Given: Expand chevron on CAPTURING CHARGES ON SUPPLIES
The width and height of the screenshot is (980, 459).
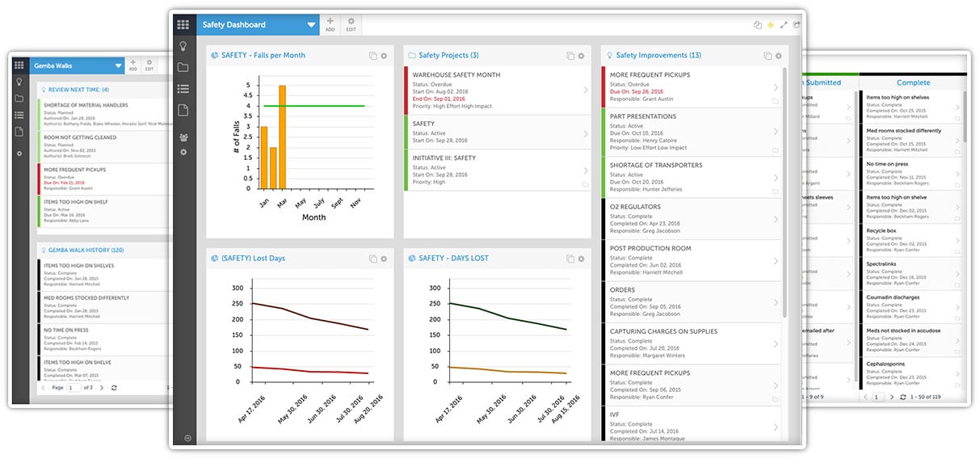Looking at the screenshot, I should click(x=776, y=344).
